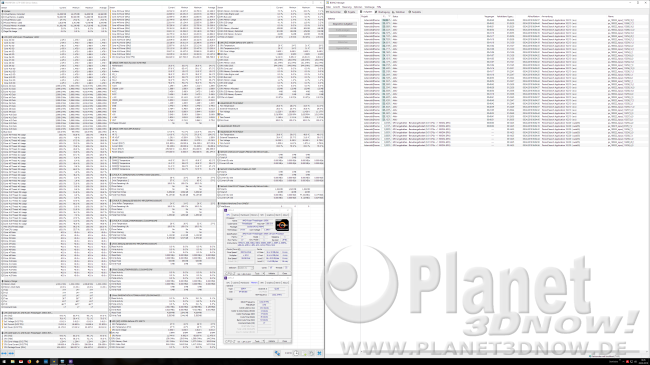
Task: Click HWiNFO clock timer icon
Action: (x=296, y=353)
